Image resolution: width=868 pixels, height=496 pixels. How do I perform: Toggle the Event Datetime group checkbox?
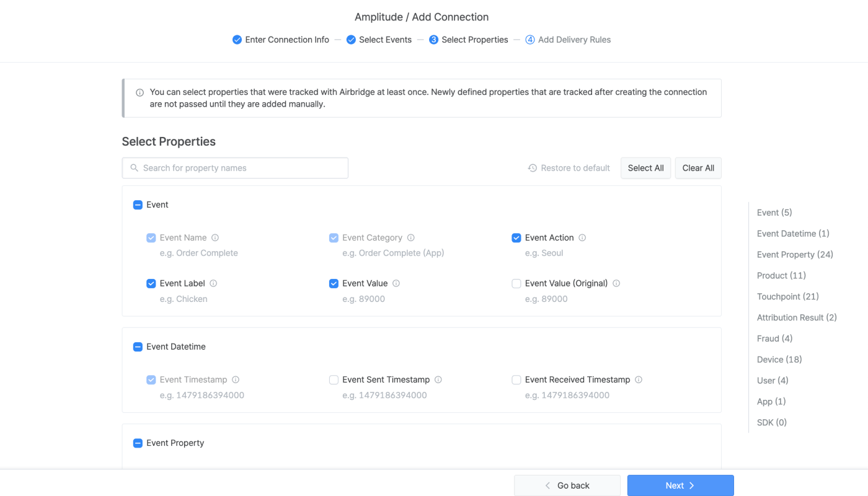click(x=138, y=347)
